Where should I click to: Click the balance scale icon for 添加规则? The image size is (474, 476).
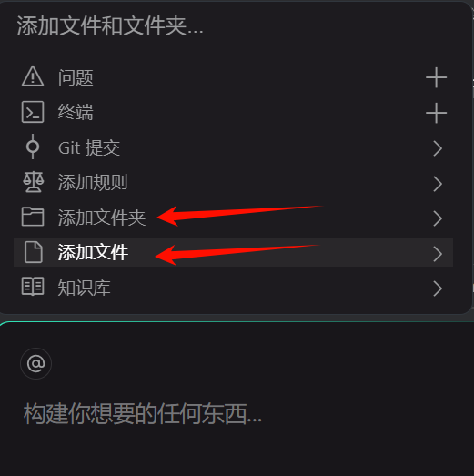click(34, 182)
